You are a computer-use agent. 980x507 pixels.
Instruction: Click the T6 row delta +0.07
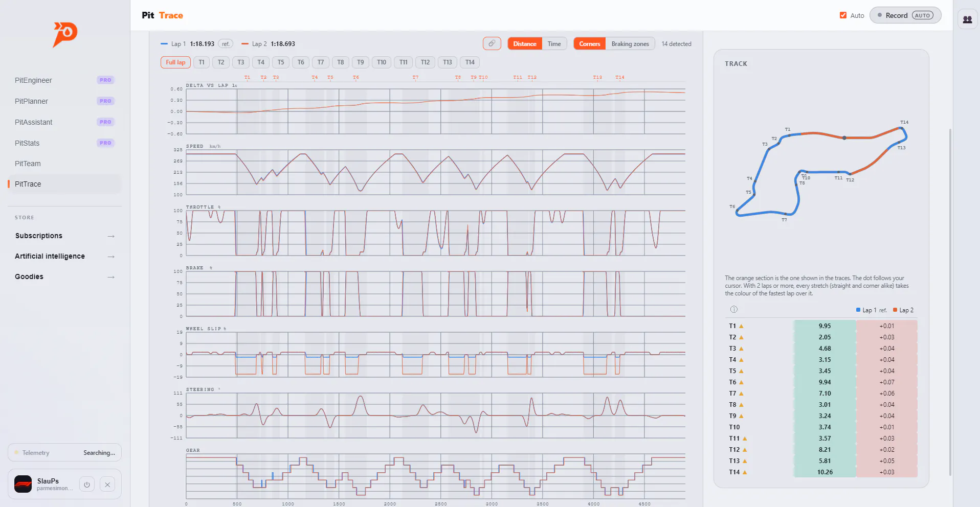pyautogui.click(x=887, y=382)
